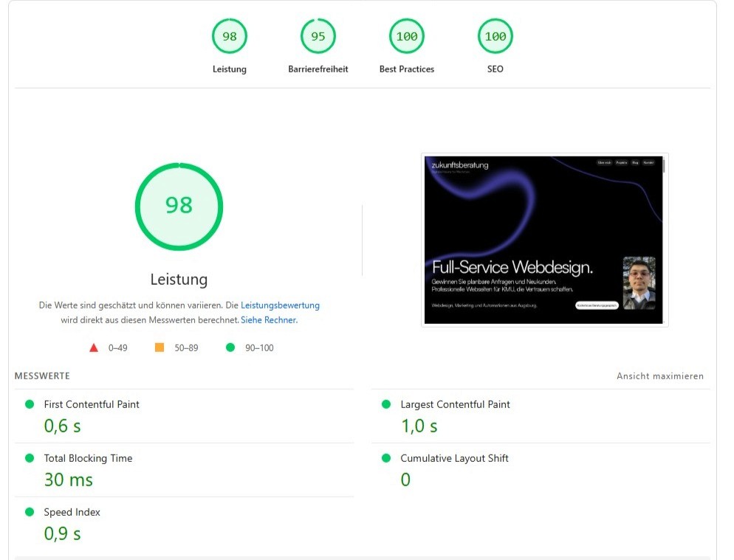The height and width of the screenshot is (560, 734).
Task: Click the green circle in the 90–100 legend
Action: tap(229, 347)
